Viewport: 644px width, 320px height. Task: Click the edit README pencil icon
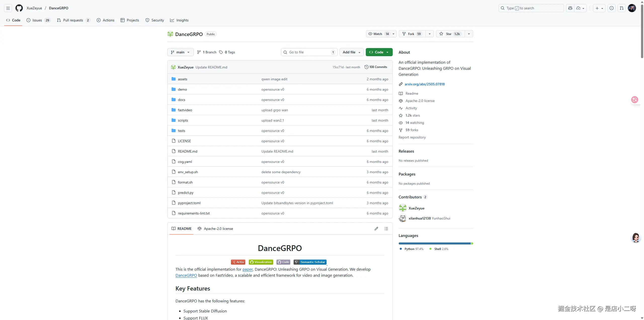(x=376, y=229)
